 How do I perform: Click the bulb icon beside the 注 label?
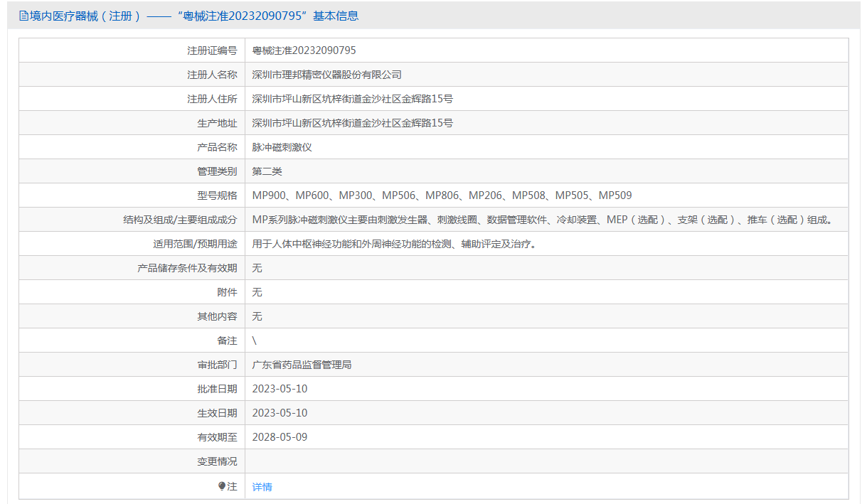pyautogui.click(x=222, y=486)
